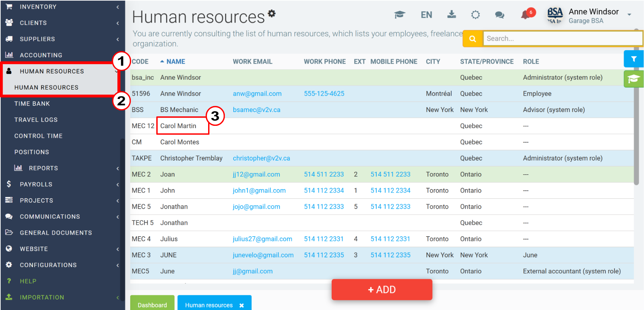Screen dimensions: 644x310
Task: Click the settings gear in the top toolbar
Action: pyautogui.click(x=476, y=15)
